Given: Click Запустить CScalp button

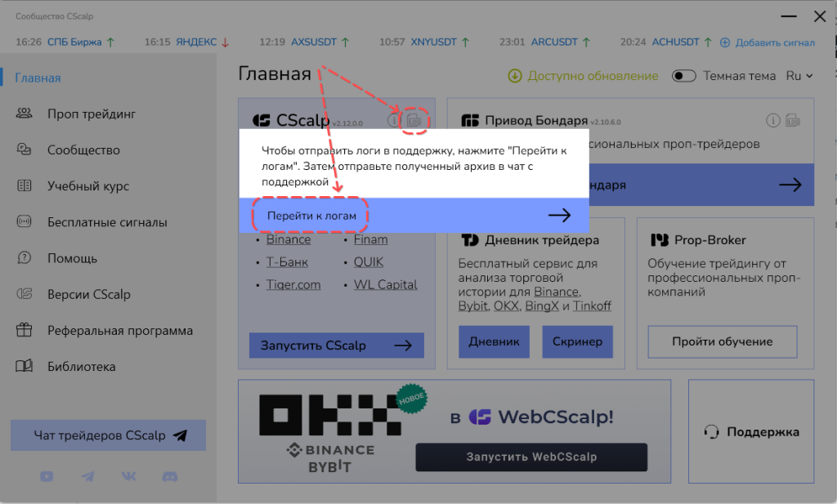Looking at the screenshot, I should 336,345.
